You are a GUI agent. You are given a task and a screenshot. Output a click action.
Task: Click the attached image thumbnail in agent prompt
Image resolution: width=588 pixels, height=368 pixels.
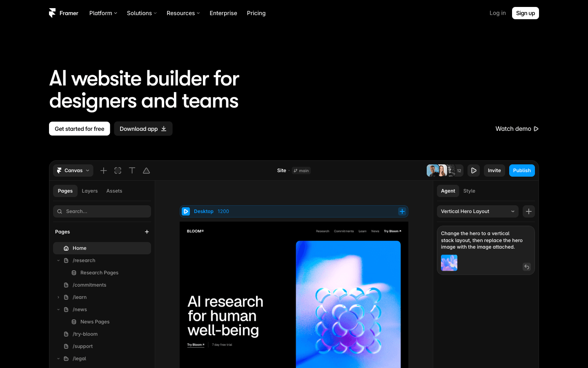[449, 263]
